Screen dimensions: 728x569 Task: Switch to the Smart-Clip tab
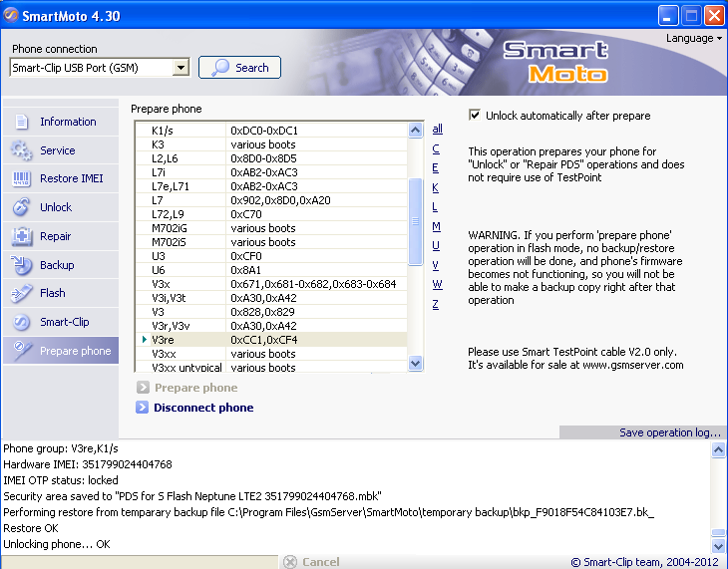61,322
